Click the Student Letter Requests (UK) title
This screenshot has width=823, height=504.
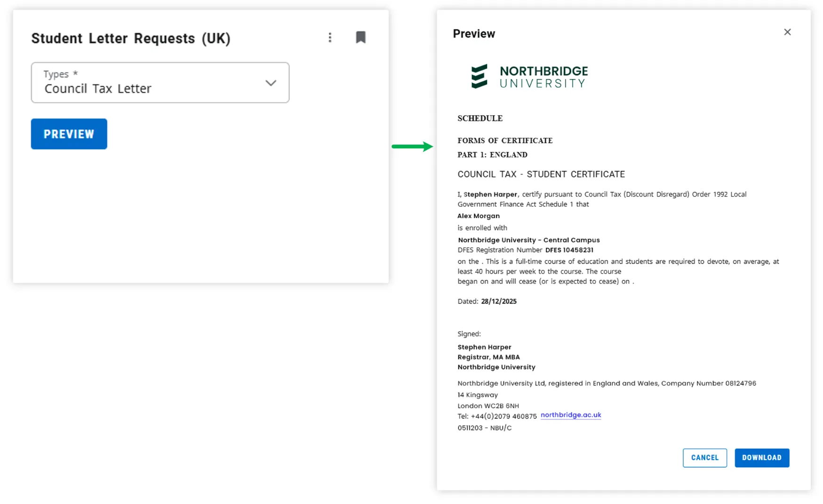[x=131, y=38]
